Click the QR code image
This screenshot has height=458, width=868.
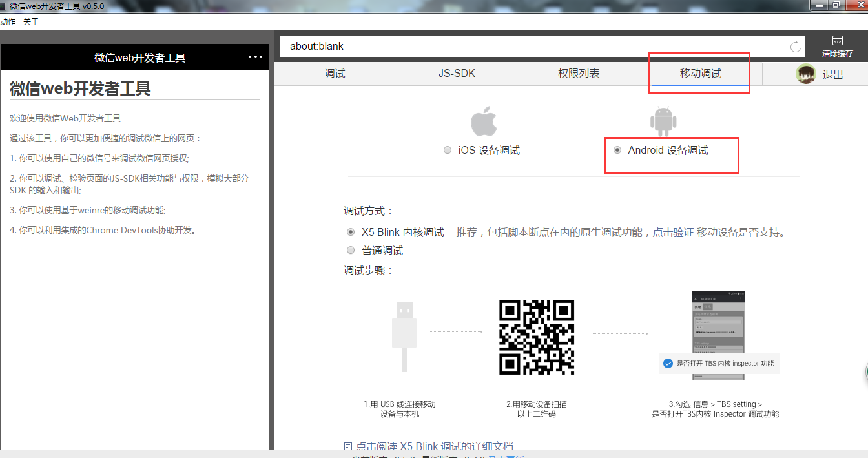pyautogui.click(x=537, y=337)
